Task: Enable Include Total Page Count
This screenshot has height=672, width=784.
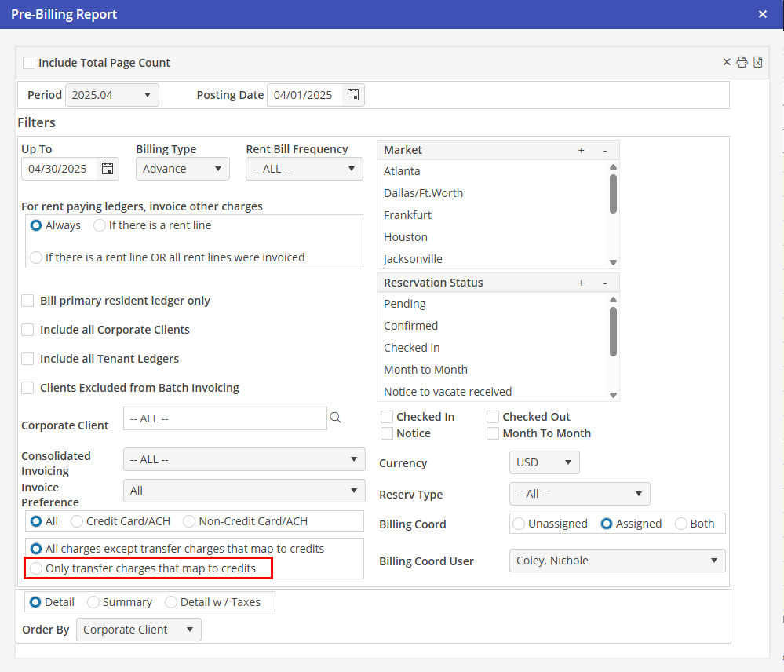Action: pos(29,63)
